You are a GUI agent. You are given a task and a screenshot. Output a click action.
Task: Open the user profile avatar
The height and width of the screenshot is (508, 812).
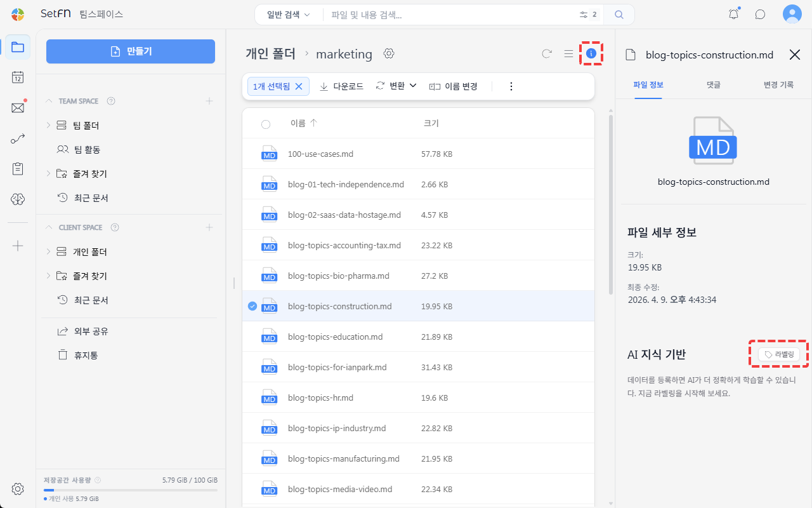792,14
